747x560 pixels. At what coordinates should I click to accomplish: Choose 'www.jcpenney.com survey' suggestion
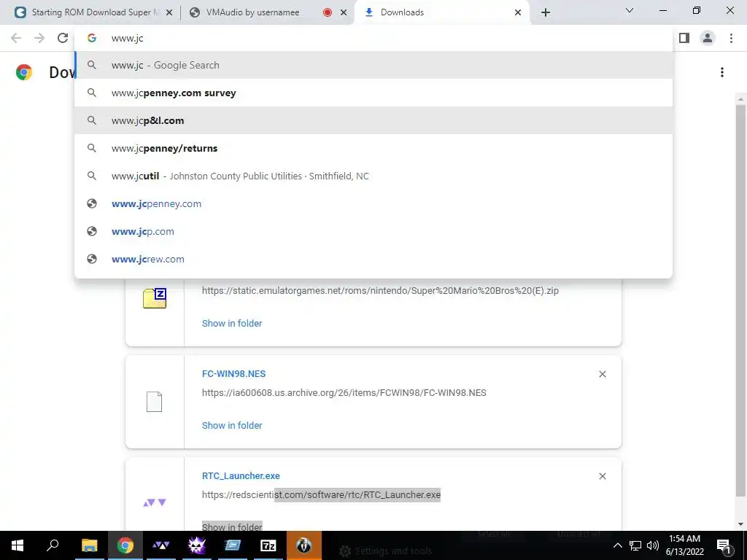373,93
